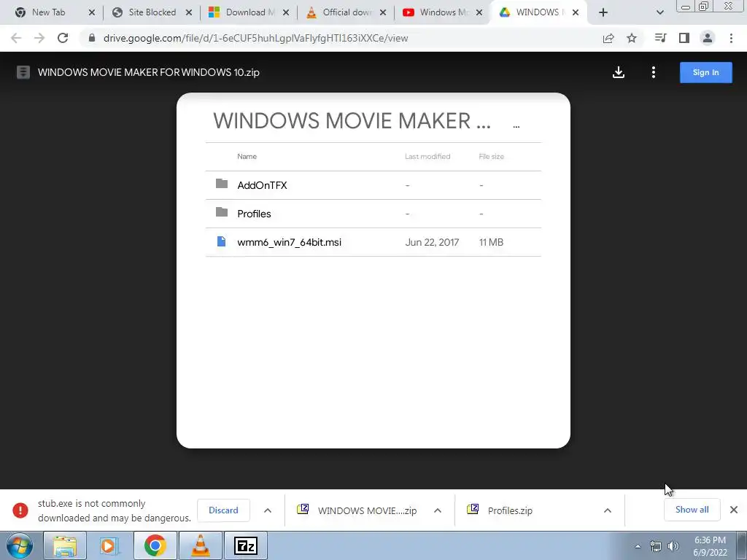
Task: Close the Site Blocked tab
Action: [x=189, y=12]
